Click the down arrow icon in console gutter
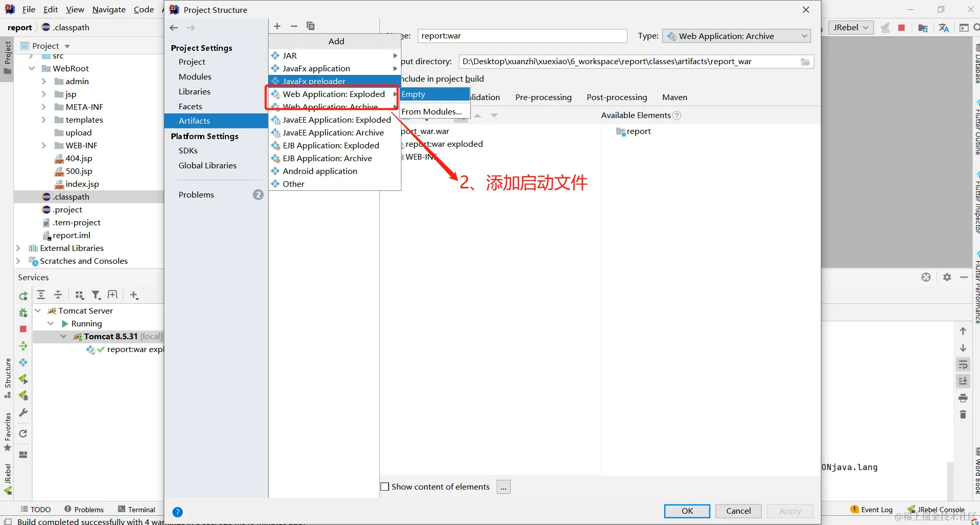 pos(963,348)
